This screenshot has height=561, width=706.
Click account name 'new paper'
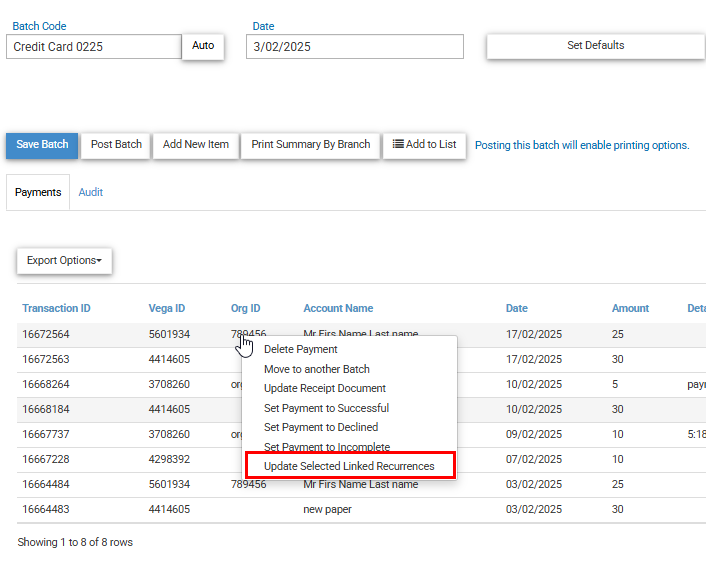coord(327,509)
